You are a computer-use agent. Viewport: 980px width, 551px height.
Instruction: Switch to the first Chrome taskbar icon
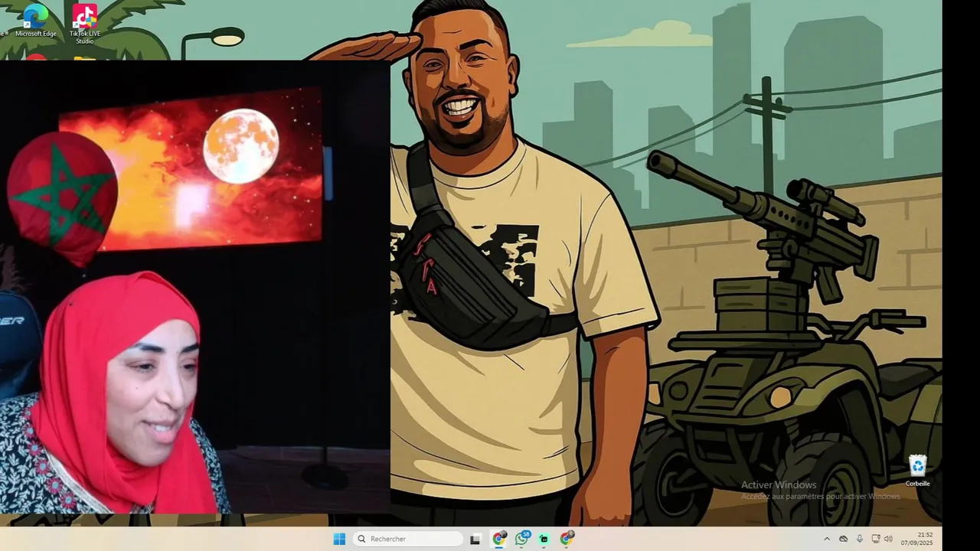499,539
